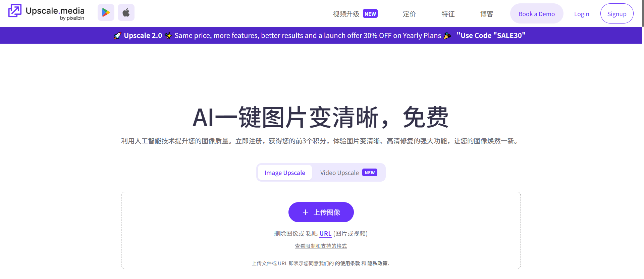Click the Upscale 2.0 promo banner text
Screen dimensions: 644x279
click(143, 35)
